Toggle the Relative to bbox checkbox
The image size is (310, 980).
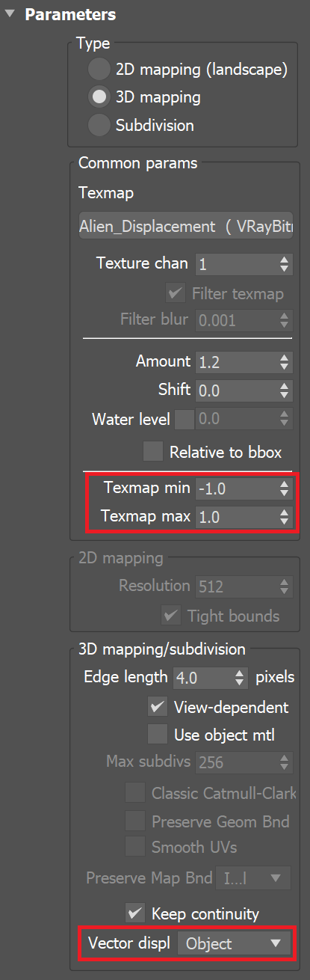point(153,452)
